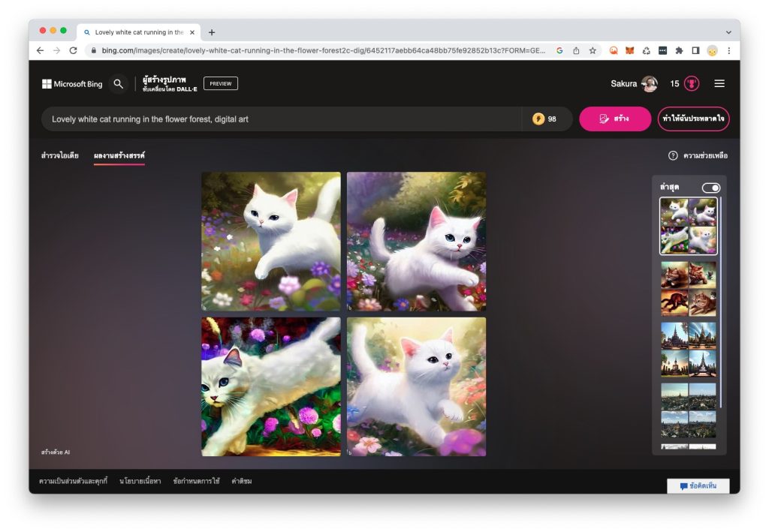Select the highlighted recent creation thumbnail
The image size is (769, 532).
coord(688,225)
